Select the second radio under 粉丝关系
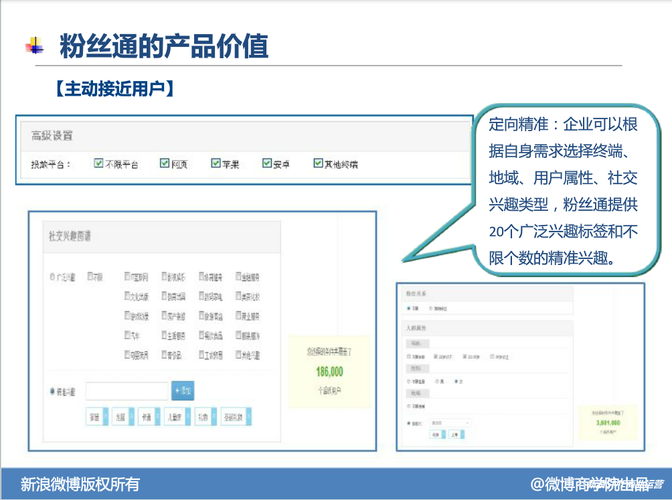This screenshot has width=672, height=500. click(431, 308)
